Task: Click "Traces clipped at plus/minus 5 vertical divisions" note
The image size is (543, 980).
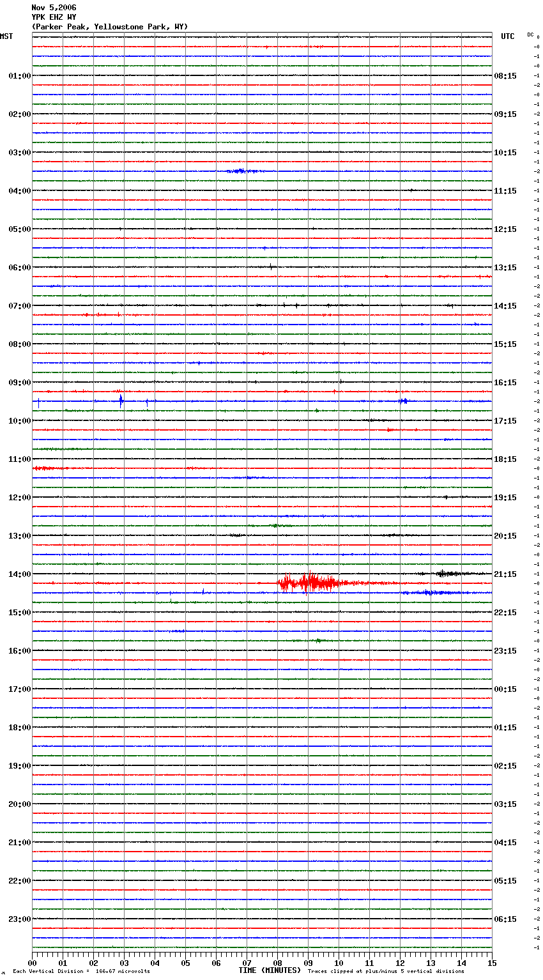Action: coord(386,972)
